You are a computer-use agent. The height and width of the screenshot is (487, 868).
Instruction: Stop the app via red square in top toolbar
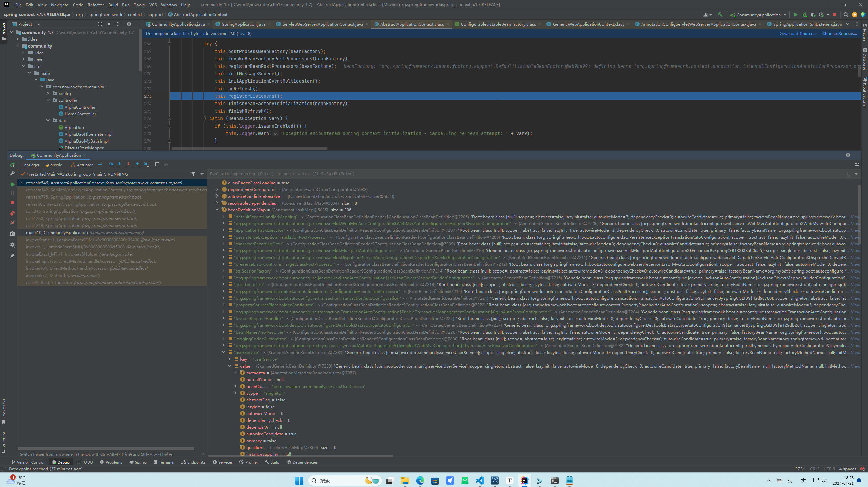pos(835,15)
